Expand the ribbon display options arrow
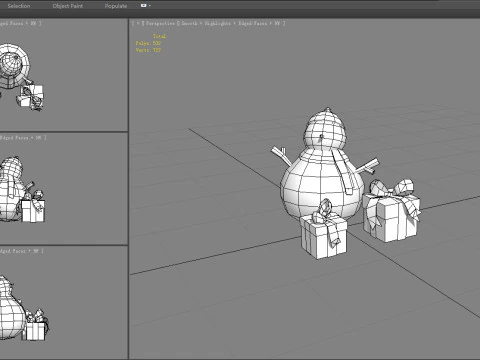The width and height of the screenshot is (480, 360). [x=150, y=6]
